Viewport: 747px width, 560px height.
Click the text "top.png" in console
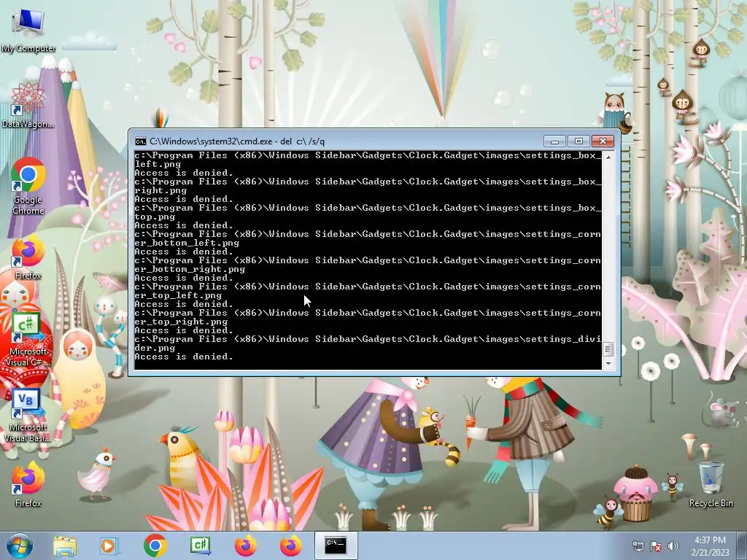155,217
